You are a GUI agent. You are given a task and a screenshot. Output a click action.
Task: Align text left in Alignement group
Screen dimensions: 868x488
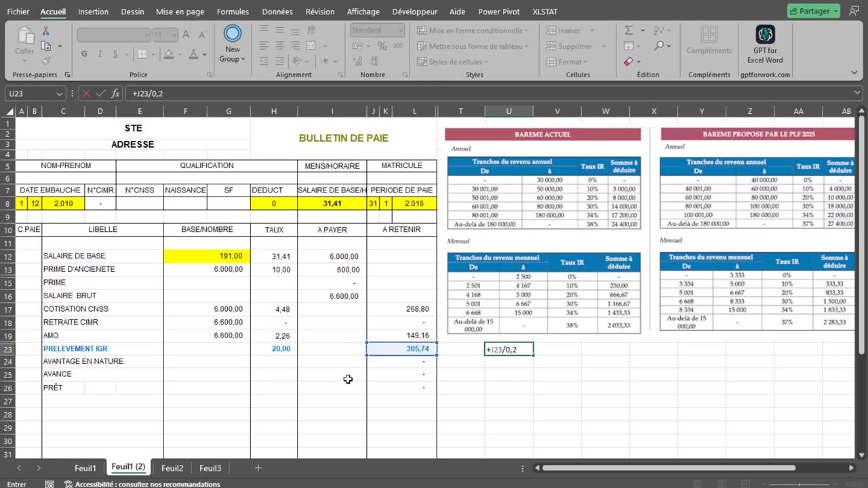coord(264,46)
